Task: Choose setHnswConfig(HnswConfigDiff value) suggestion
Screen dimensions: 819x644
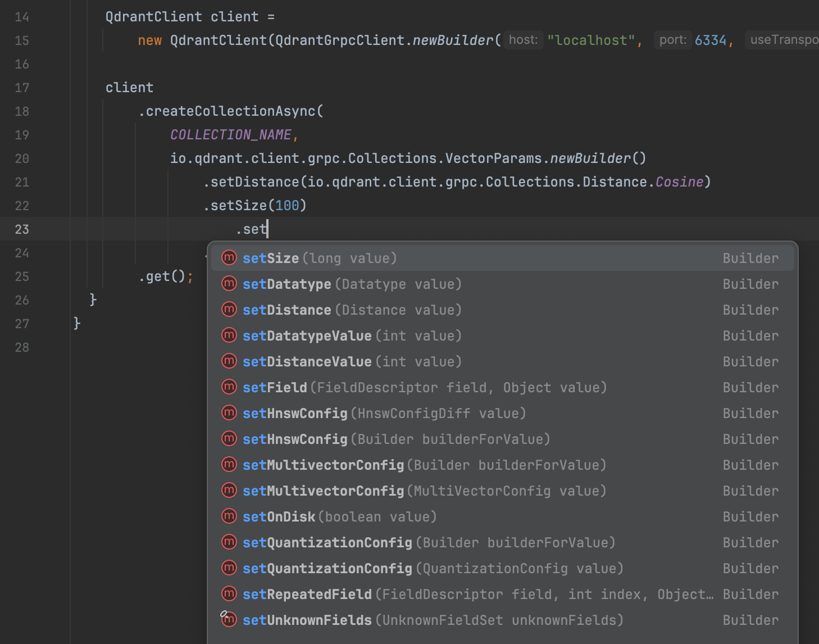Action: coord(384,414)
